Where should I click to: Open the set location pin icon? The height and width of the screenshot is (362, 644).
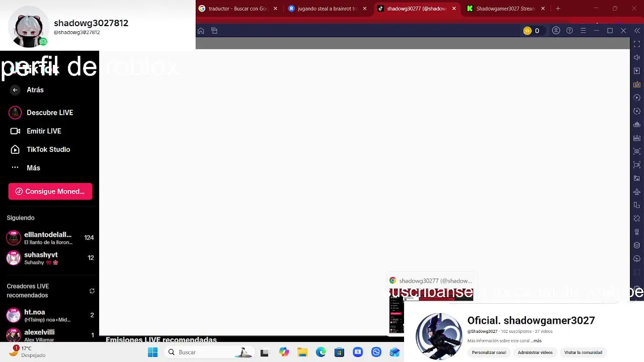[x=637, y=232]
